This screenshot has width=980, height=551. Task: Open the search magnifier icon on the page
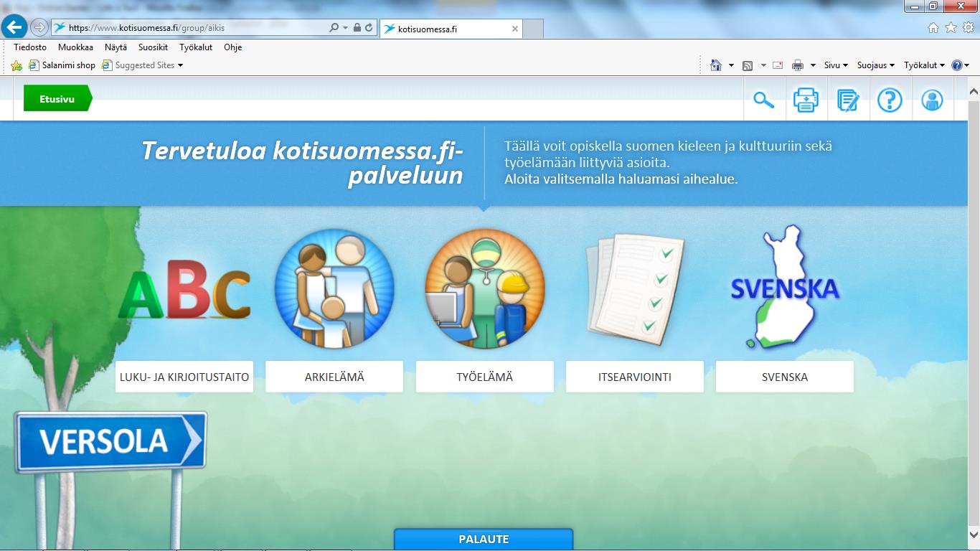[764, 100]
